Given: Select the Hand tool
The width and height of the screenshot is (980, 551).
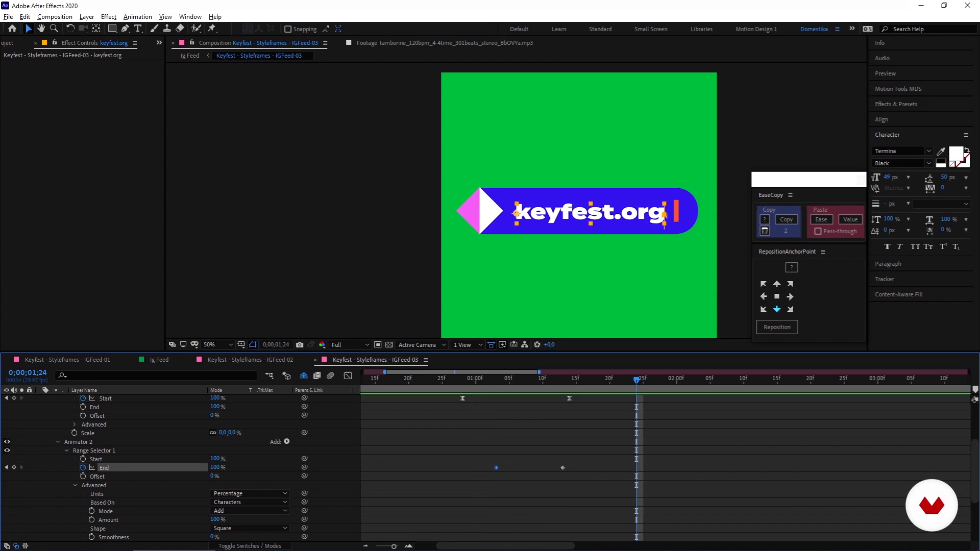Looking at the screenshot, I should click(41, 29).
